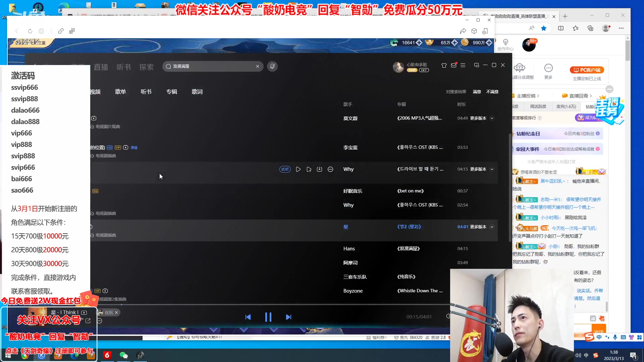Open album 《浪漫满屋》 by Hans

point(409,249)
